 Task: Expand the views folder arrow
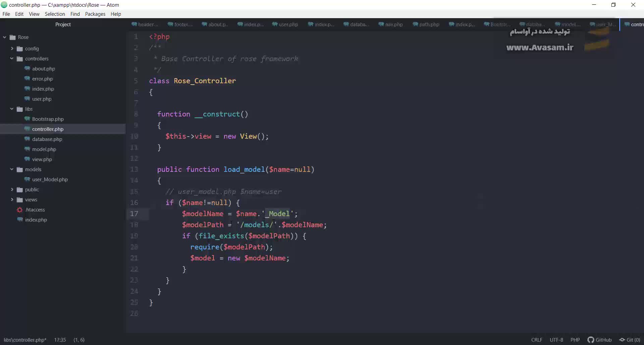pos(12,199)
